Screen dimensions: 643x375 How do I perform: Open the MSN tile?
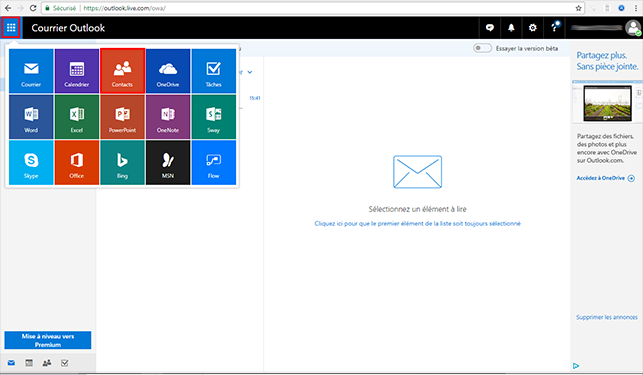168,162
